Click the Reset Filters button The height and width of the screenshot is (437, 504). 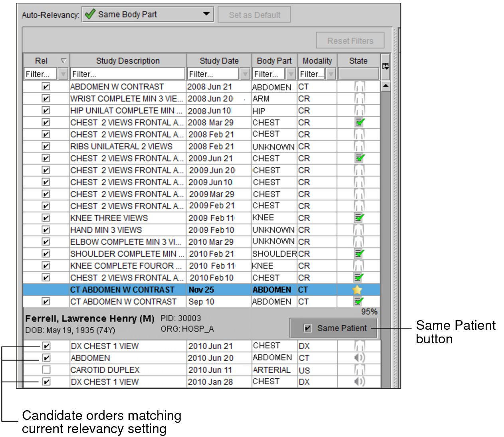coord(350,41)
